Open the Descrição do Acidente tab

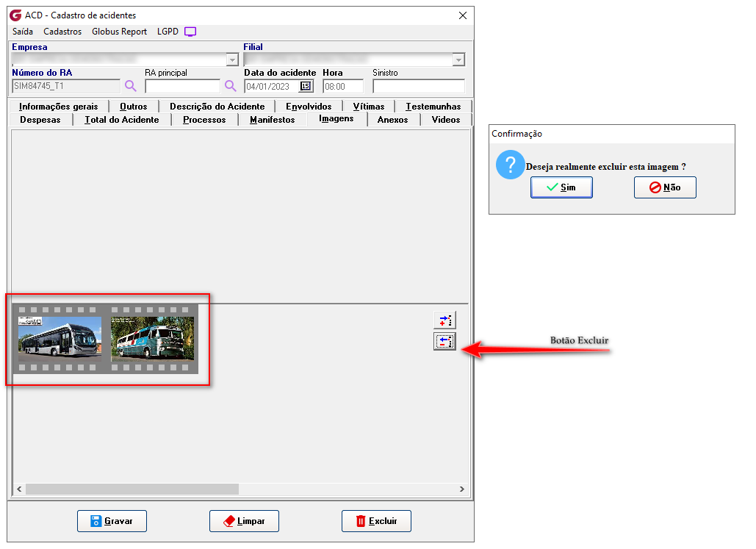[217, 107]
